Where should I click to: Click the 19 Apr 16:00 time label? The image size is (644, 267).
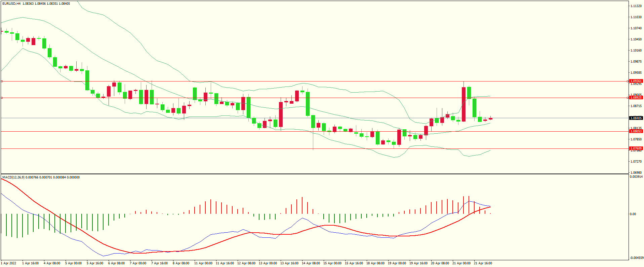(x=418, y=263)
